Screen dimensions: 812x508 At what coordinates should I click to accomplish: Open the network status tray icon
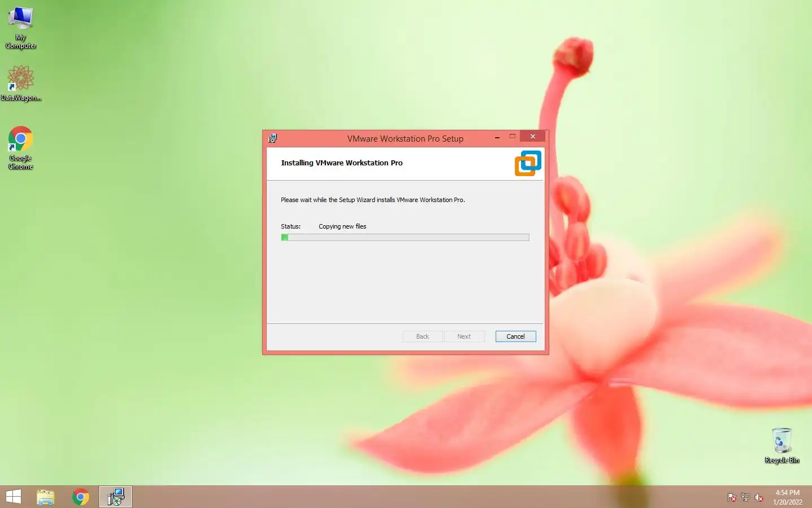point(745,497)
